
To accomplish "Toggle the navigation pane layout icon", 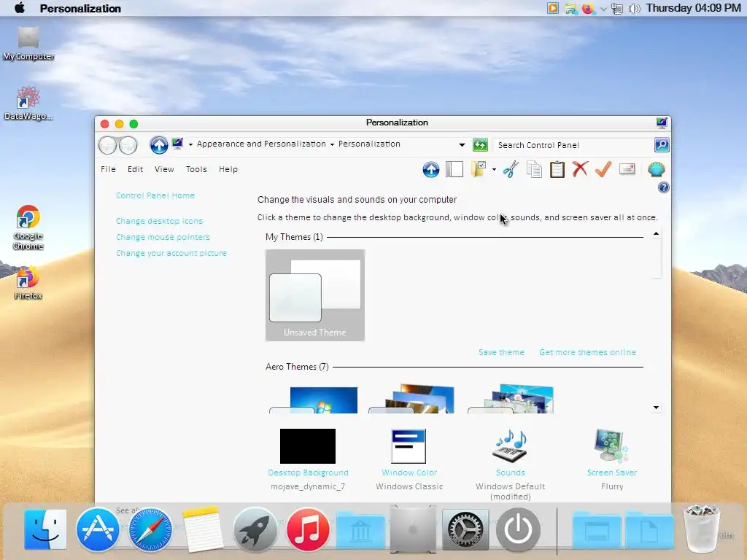I will tap(454, 169).
